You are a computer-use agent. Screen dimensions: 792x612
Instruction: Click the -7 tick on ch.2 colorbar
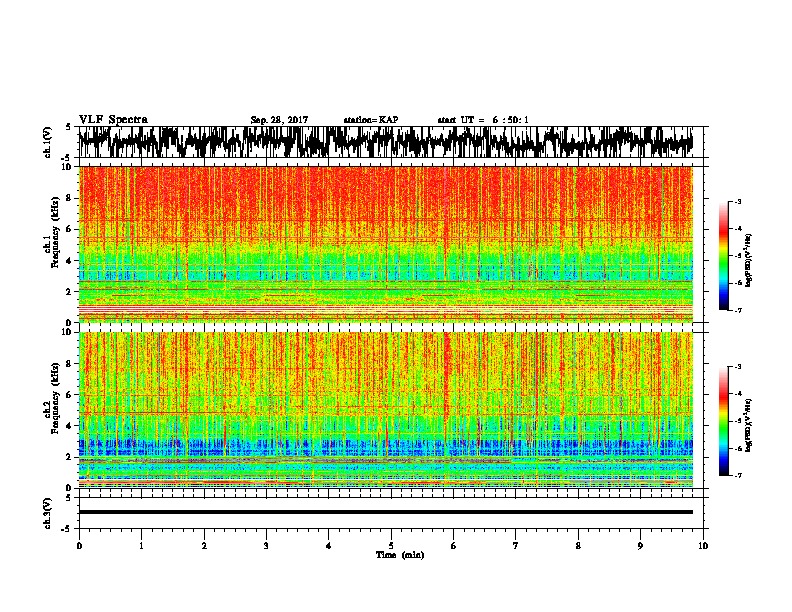[x=737, y=476]
